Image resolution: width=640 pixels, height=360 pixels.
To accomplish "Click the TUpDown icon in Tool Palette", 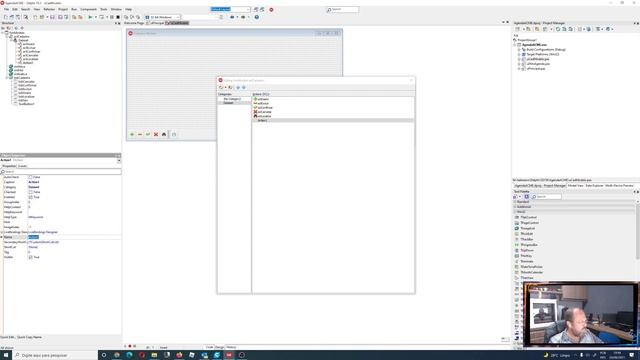I will 517,250.
